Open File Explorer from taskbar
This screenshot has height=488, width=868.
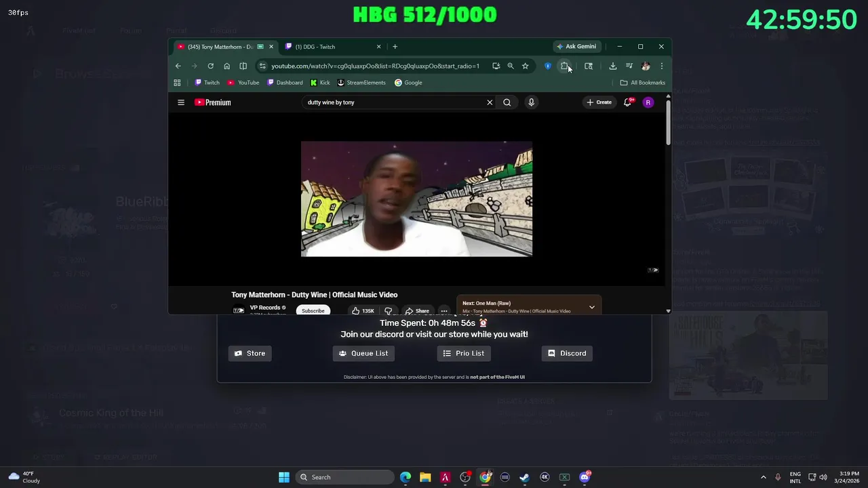(425, 477)
